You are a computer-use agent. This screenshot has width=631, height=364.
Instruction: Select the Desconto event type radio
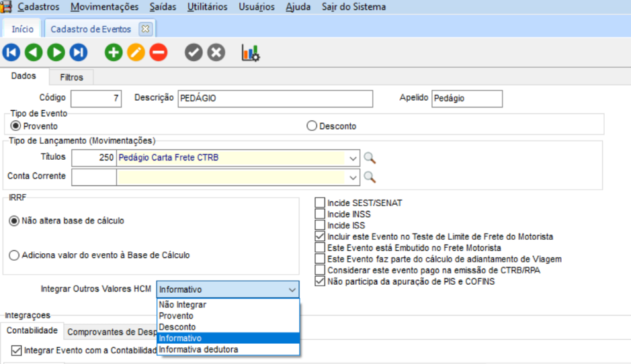(x=312, y=126)
